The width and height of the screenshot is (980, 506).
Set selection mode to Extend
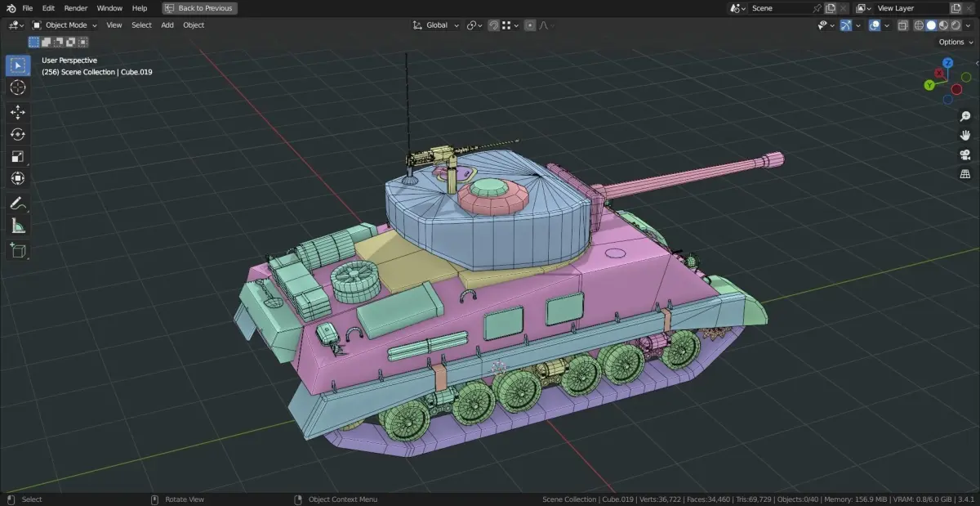click(47, 42)
